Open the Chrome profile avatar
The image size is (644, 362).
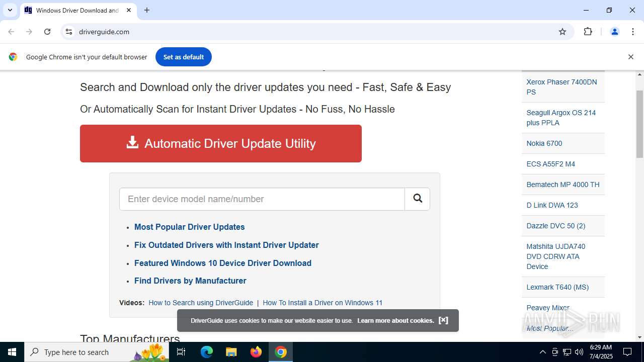[x=614, y=32]
